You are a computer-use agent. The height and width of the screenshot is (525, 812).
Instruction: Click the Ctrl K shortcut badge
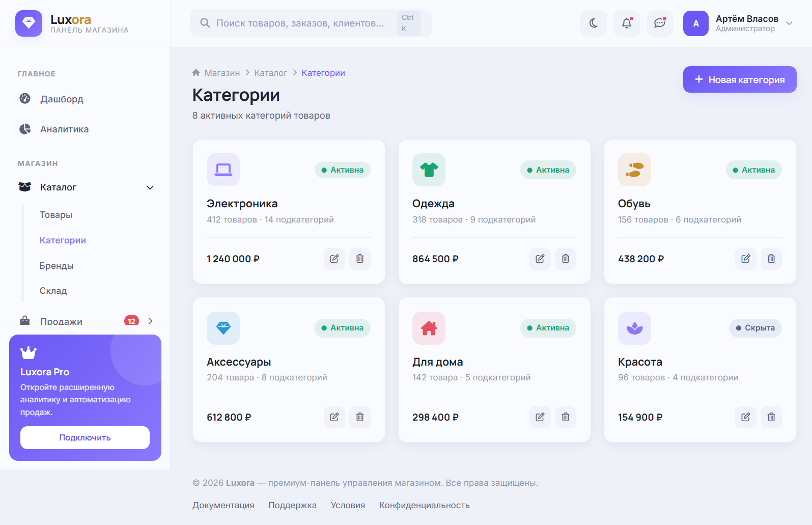[409, 23]
